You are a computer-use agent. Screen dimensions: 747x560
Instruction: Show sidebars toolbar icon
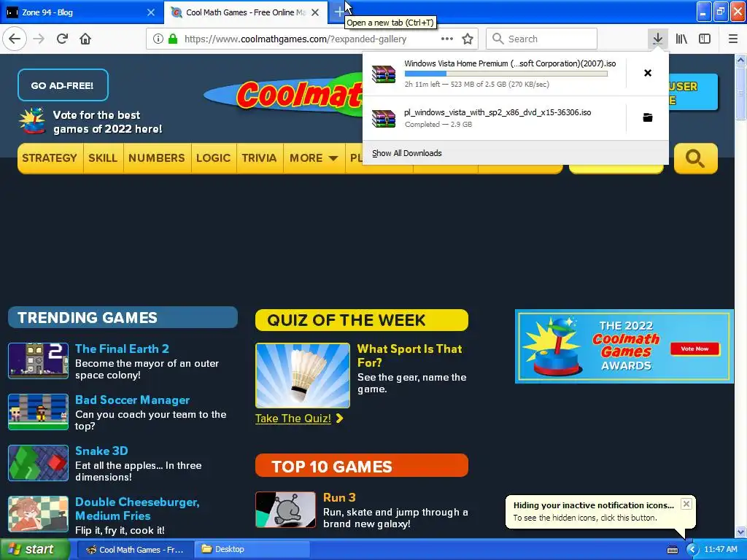click(x=705, y=39)
